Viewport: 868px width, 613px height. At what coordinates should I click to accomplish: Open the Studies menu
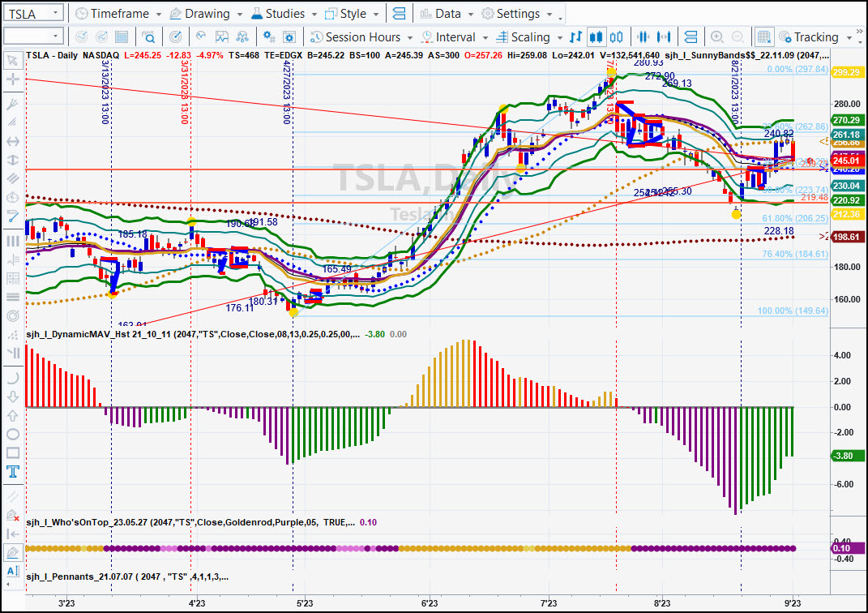point(278,13)
